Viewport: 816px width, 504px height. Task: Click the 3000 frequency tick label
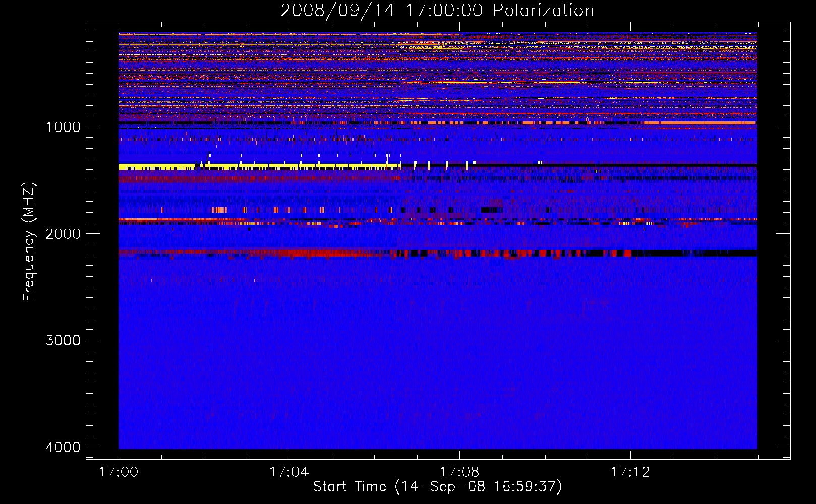[x=63, y=340]
